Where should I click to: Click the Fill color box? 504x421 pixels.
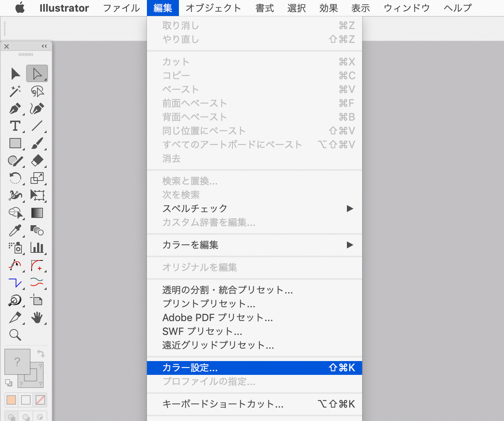pyautogui.click(x=17, y=361)
